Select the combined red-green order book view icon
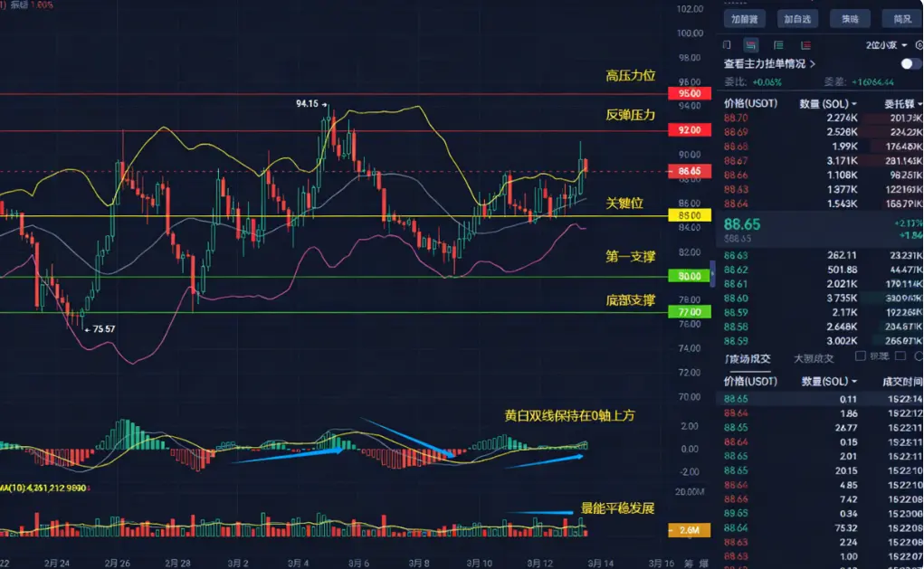 pyautogui.click(x=751, y=44)
